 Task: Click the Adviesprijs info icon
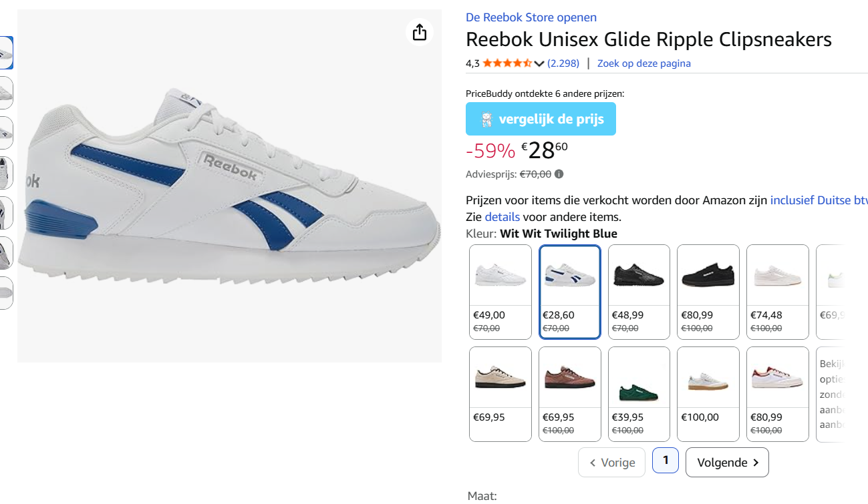tap(559, 174)
